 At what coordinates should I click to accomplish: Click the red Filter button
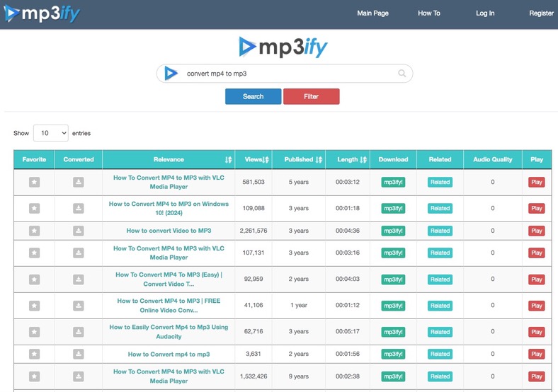(x=312, y=96)
